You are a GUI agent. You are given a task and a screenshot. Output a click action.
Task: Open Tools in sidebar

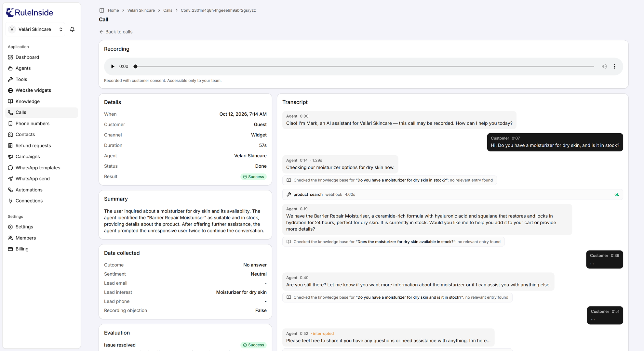tap(42, 79)
